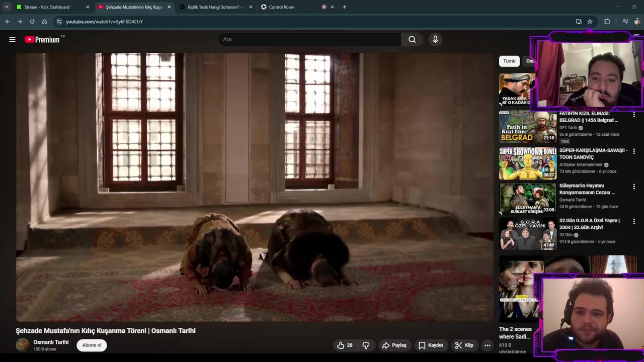
Task: Dislike the video with thumbs down
Action: (366, 345)
